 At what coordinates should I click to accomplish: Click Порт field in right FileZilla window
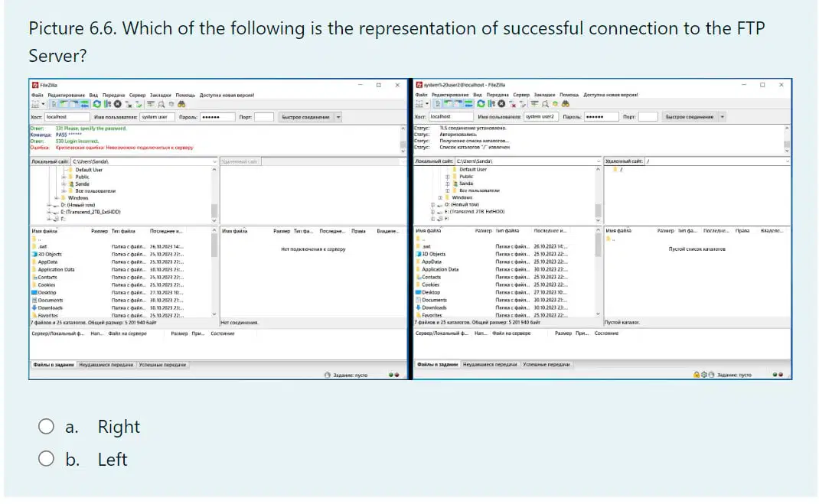tap(648, 117)
